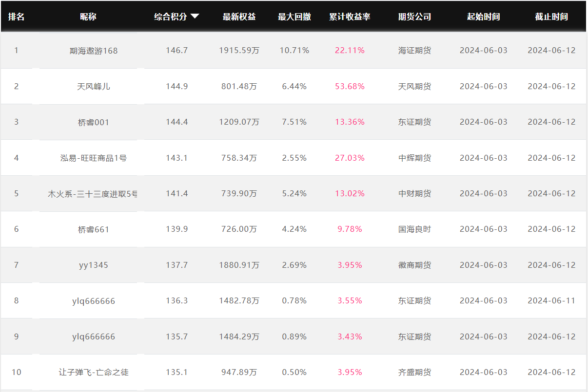The image size is (588, 392).
Task: Select return rate 22.11%
Action: [350, 50]
